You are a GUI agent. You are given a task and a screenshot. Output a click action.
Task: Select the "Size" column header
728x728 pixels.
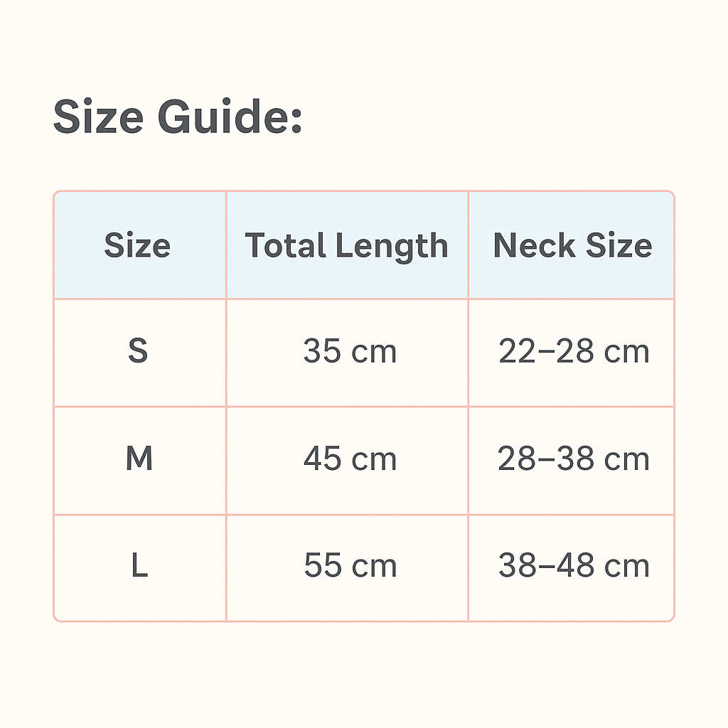[137, 246]
